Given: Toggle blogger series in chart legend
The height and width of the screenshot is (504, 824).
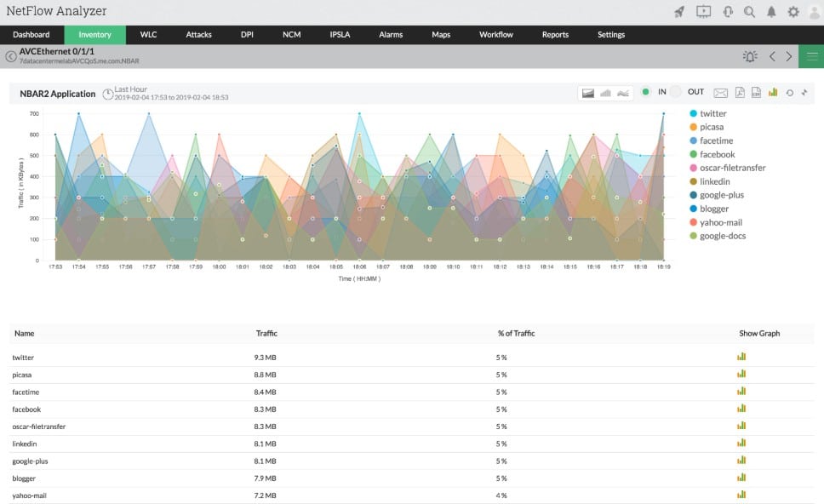Looking at the screenshot, I should tap(709, 209).
